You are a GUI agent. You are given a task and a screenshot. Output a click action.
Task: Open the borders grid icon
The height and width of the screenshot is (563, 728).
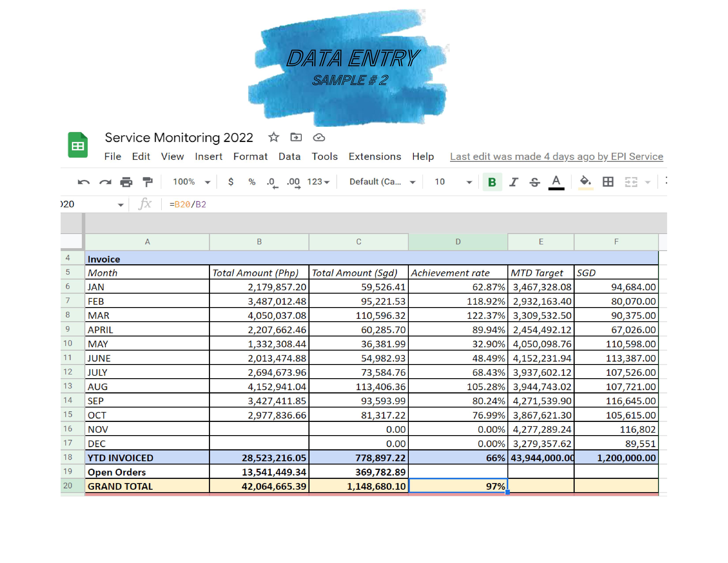608,182
